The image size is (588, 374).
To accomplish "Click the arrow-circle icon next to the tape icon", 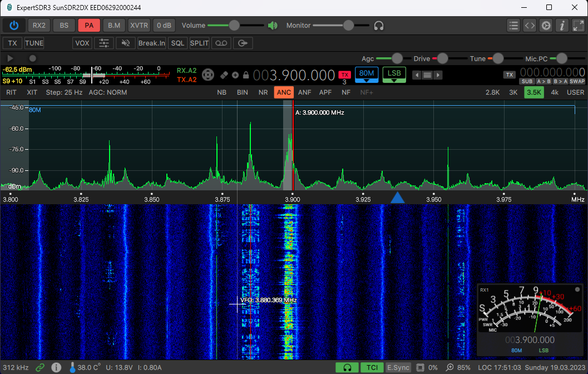I will point(243,43).
